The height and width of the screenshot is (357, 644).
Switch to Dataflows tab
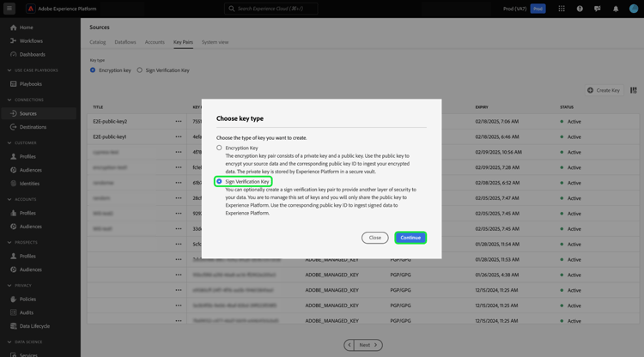[125, 42]
